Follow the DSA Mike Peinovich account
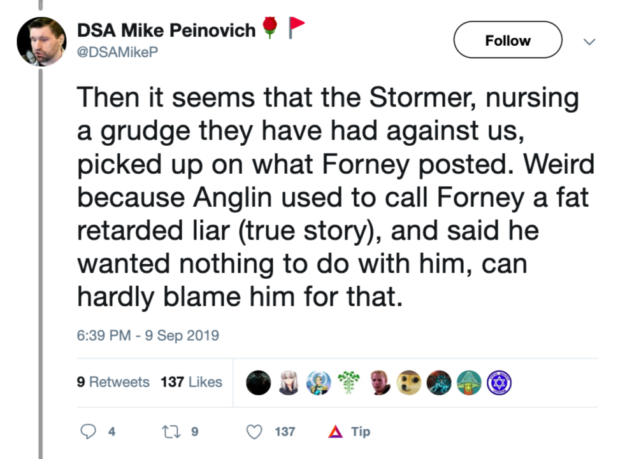 coord(508,40)
